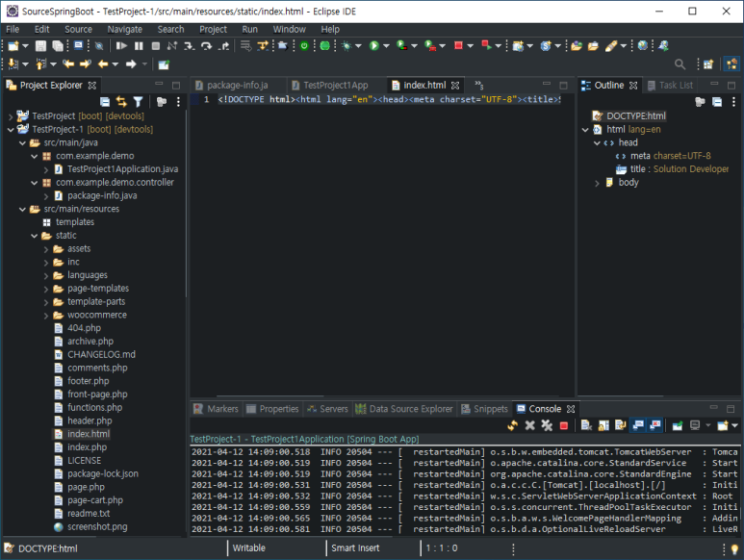744x560 pixels.
Task: Close the index.html editor tab
Action: pos(455,86)
